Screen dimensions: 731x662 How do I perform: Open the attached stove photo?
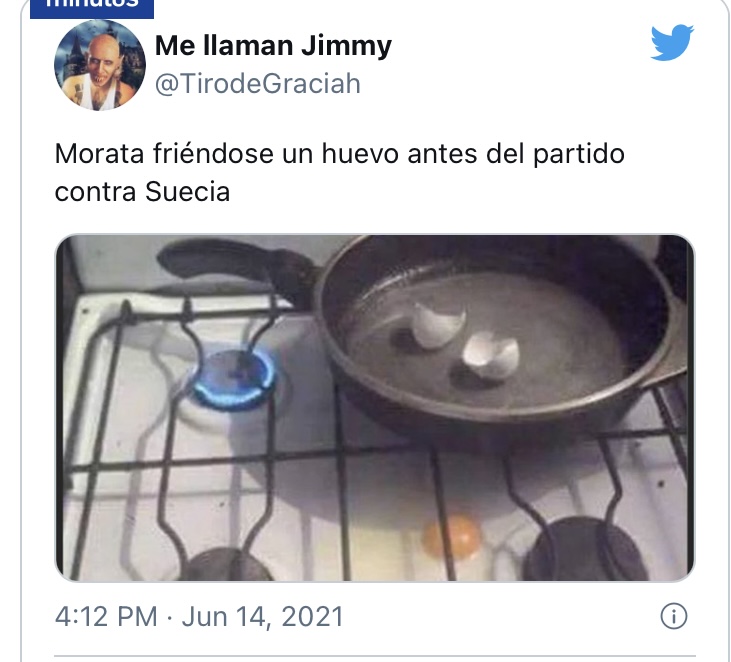375,408
